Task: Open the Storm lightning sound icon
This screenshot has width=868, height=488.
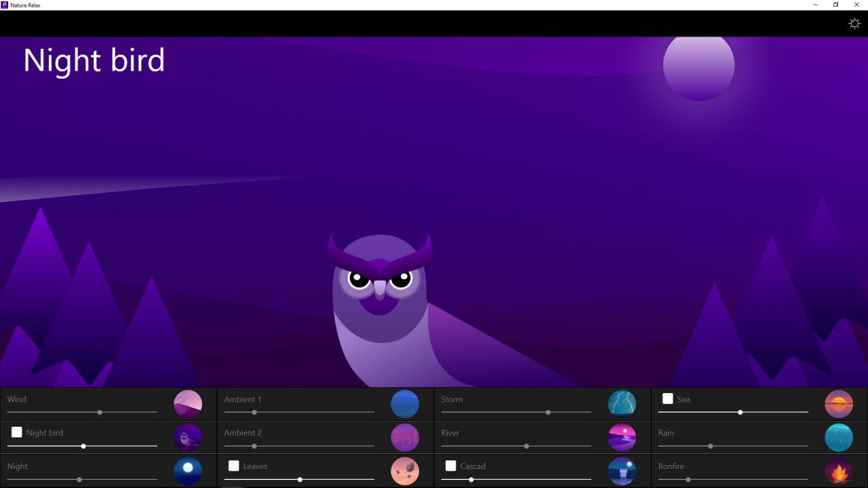Action: point(622,403)
